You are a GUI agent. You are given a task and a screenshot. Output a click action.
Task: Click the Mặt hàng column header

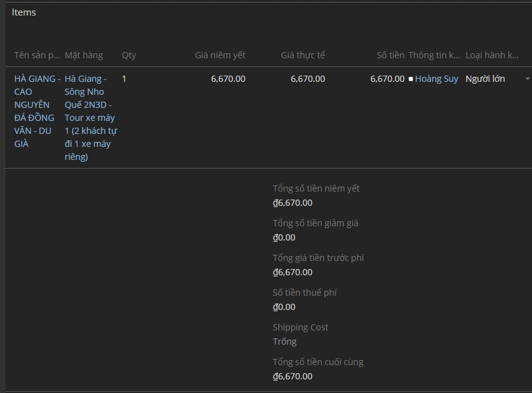coord(84,55)
